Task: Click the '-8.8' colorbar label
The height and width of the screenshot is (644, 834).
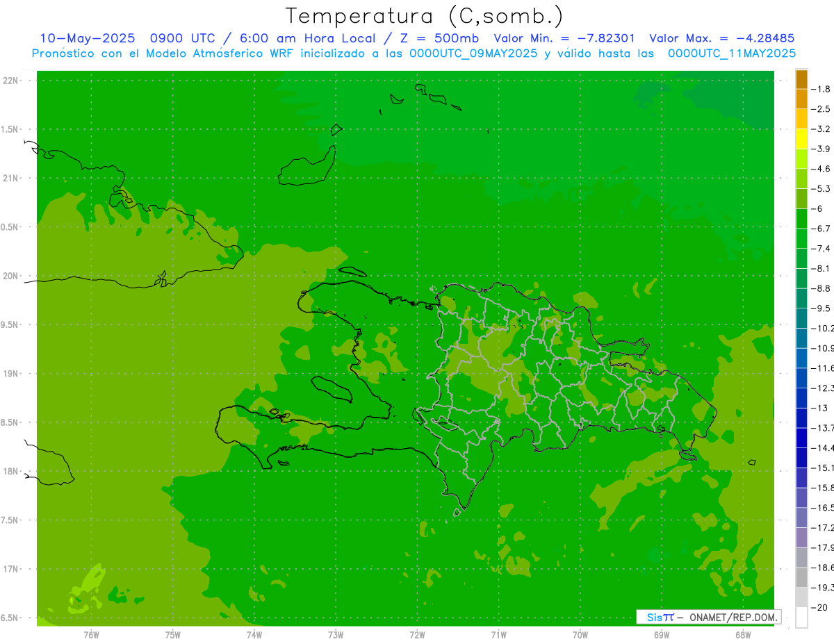Action: [x=821, y=288]
